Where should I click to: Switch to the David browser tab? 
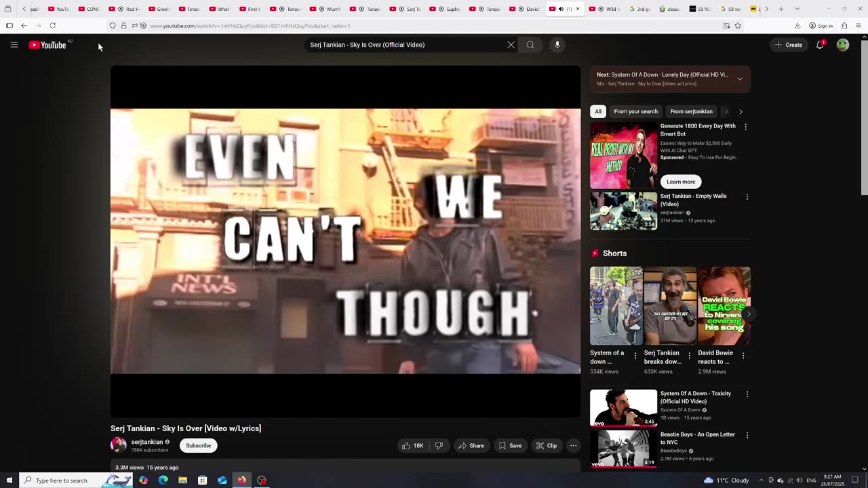tap(526, 9)
